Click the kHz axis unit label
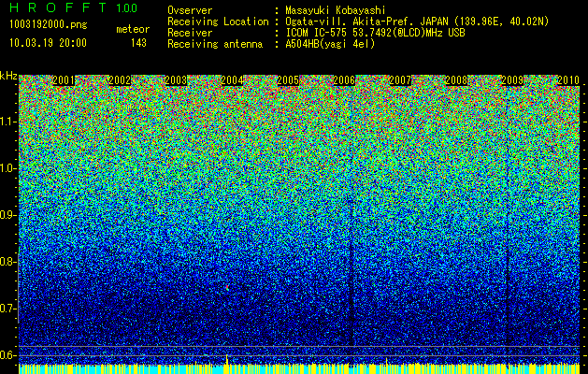The width and height of the screenshot is (588, 374). [x=8, y=76]
